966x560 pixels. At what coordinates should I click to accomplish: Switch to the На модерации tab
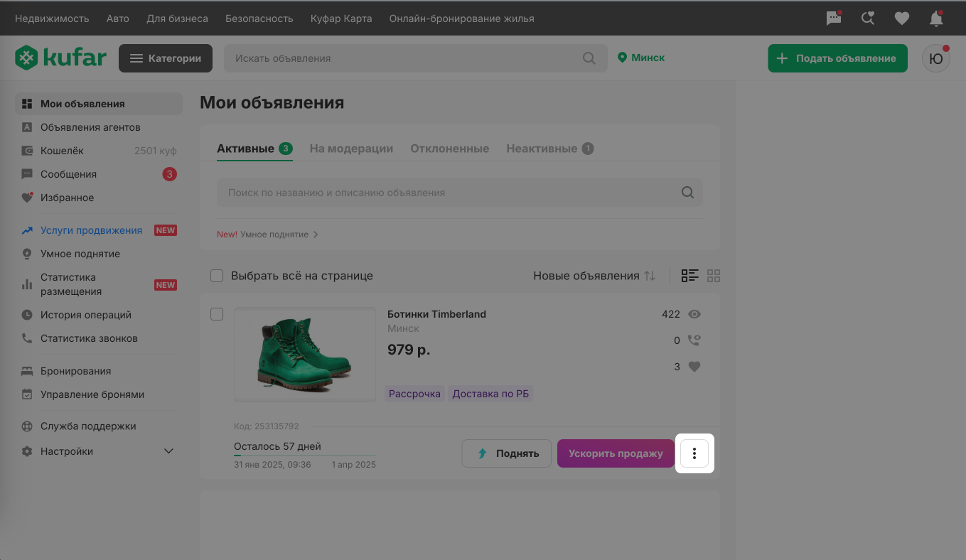351,149
